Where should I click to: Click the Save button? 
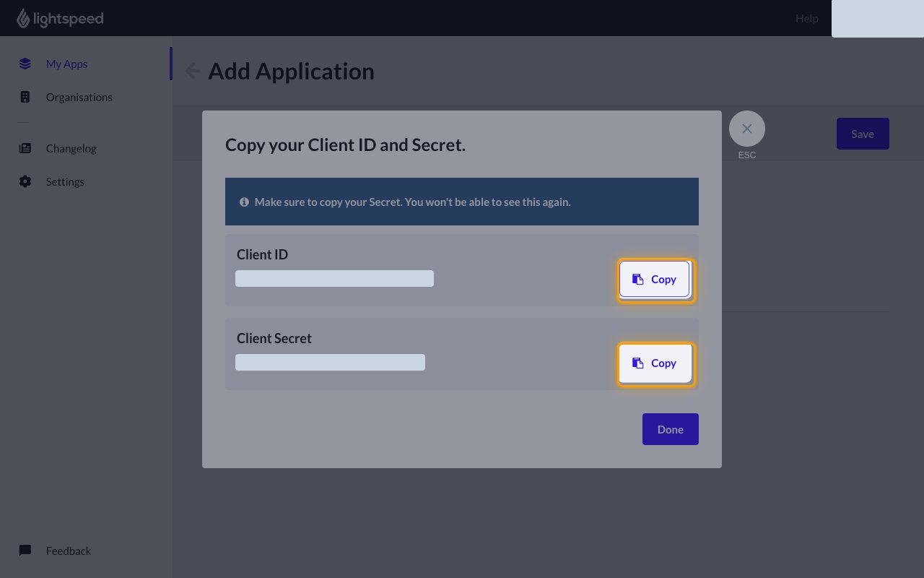point(863,134)
